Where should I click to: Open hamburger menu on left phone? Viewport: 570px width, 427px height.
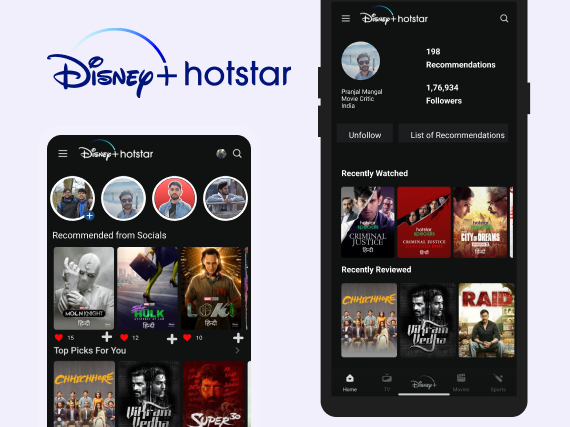pos(63,154)
